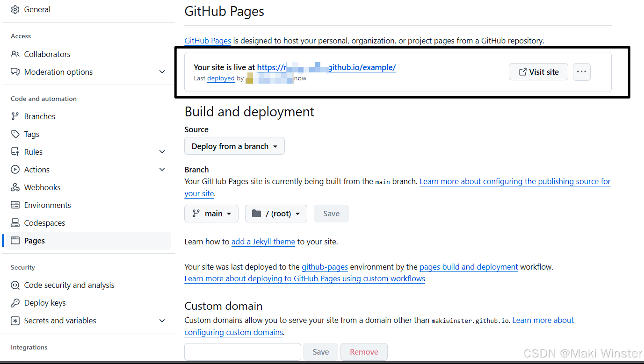644x364 pixels.
Task: Open 'Learn more about deploying to GitHub Pages' link
Action: pyautogui.click(x=305, y=278)
